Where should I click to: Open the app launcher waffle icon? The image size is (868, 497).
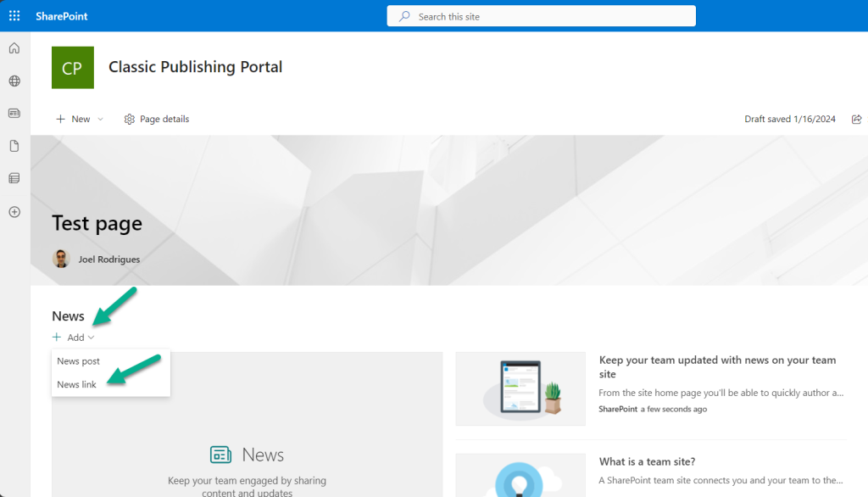pyautogui.click(x=14, y=15)
